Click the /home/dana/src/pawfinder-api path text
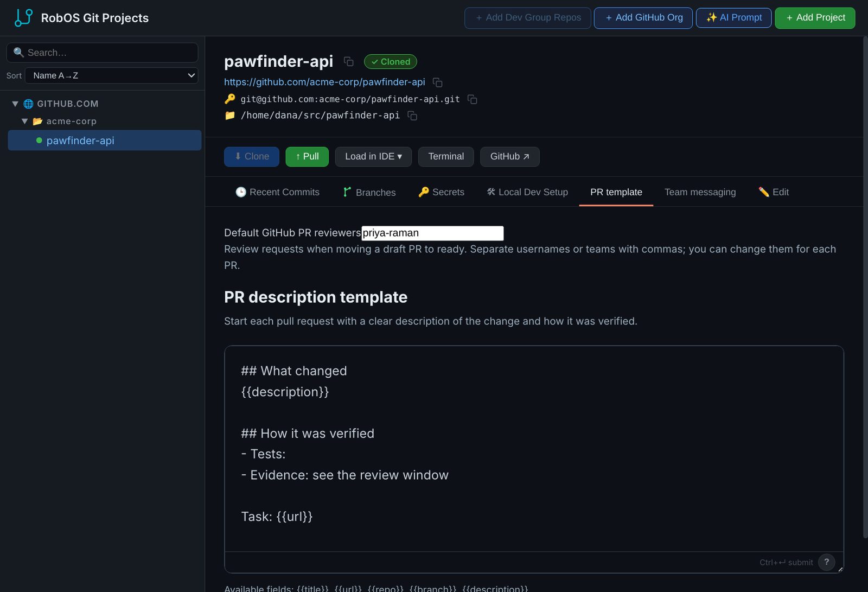 (320, 116)
